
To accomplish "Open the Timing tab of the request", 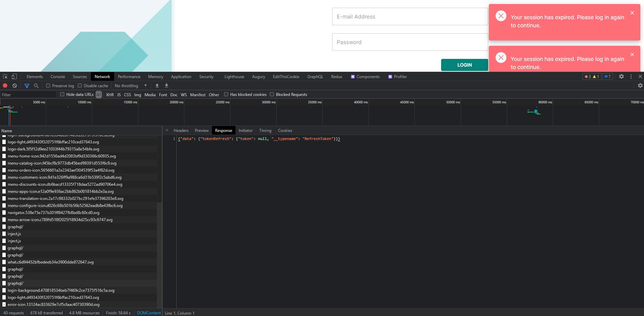I will (265, 131).
